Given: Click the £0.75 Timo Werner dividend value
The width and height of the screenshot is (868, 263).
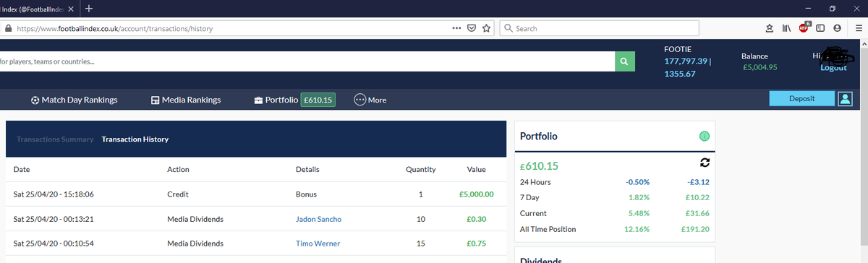Looking at the screenshot, I should 477,244.
